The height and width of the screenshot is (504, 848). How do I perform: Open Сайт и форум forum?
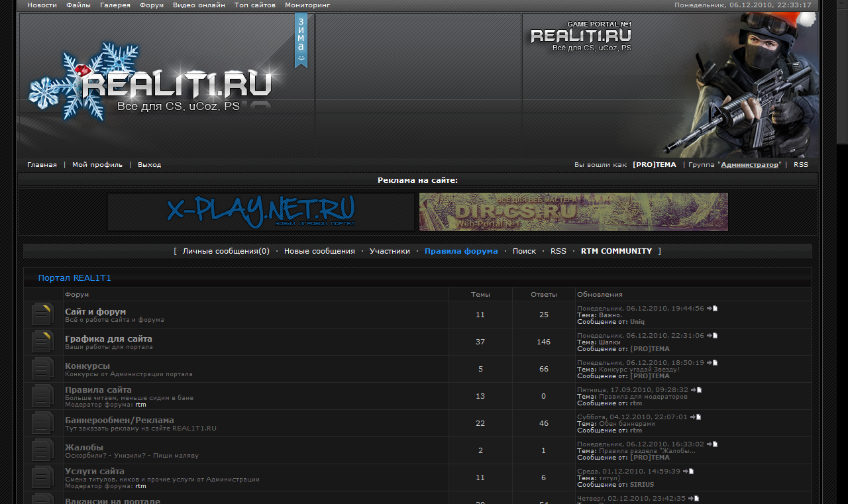coord(95,311)
